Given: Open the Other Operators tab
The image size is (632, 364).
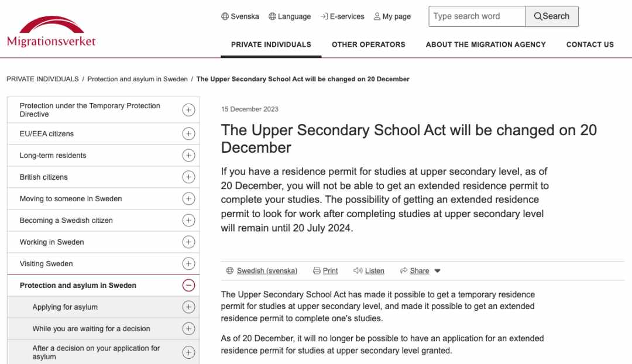Looking at the screenshot, I should tap(368, 44).
